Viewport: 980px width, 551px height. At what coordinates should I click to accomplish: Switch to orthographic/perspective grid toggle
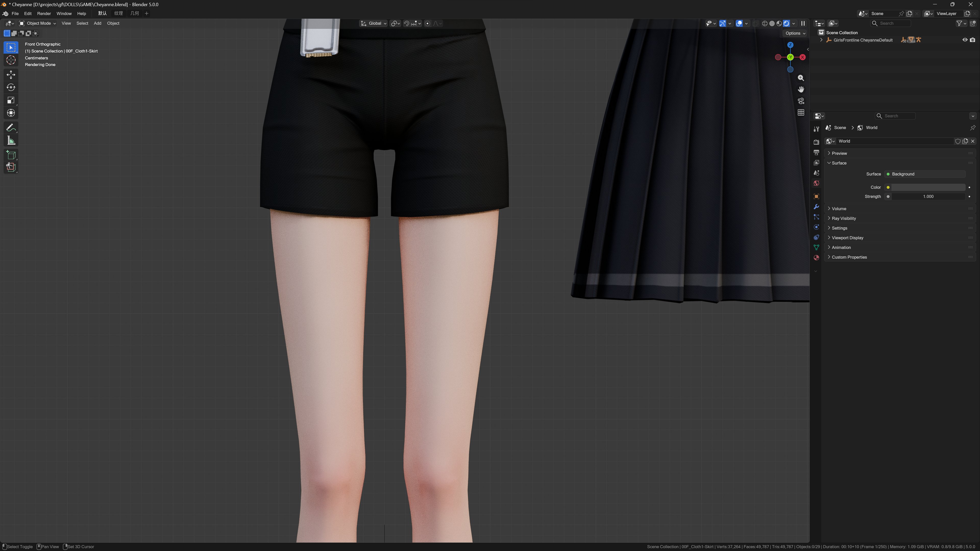(801, 112)
